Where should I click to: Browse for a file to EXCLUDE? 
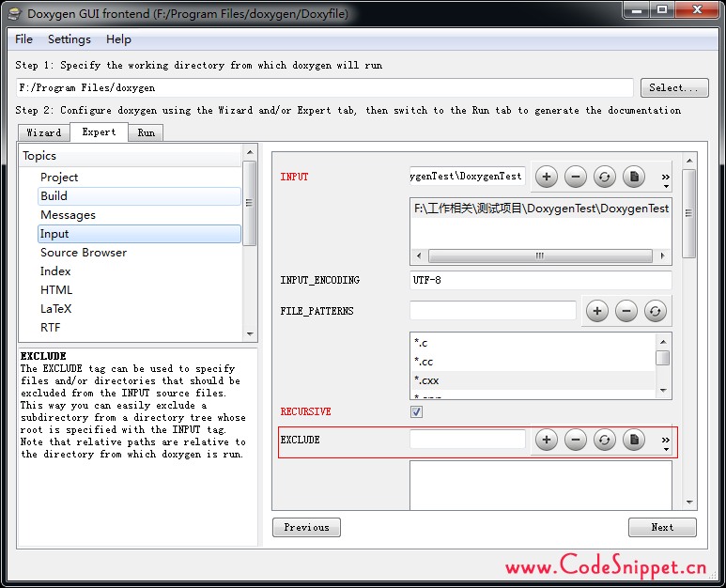click(634, 440)
